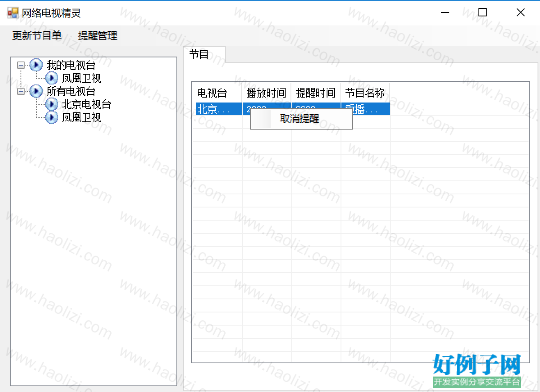Click the play icon beside 北京电视台
Viewport: 540px width, 392px height.
[51, 104]
